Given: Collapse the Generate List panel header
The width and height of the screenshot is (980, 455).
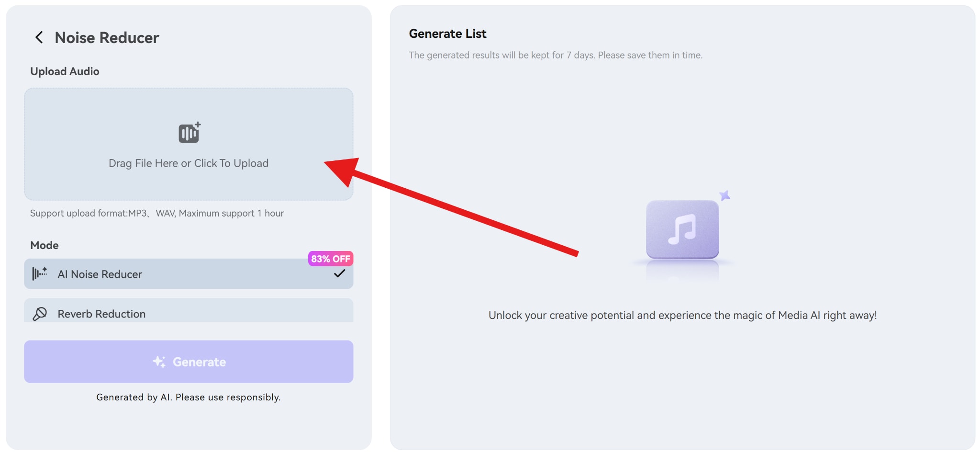Looking at the screenshot, I should click(x=447, y=34).
